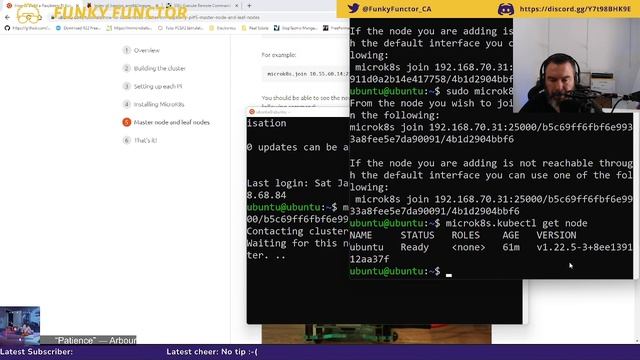Click the Ubuntu icon in rear terminal title bar
The height and width of the screenshot is (360, 640).
click(x=252, y=111)
